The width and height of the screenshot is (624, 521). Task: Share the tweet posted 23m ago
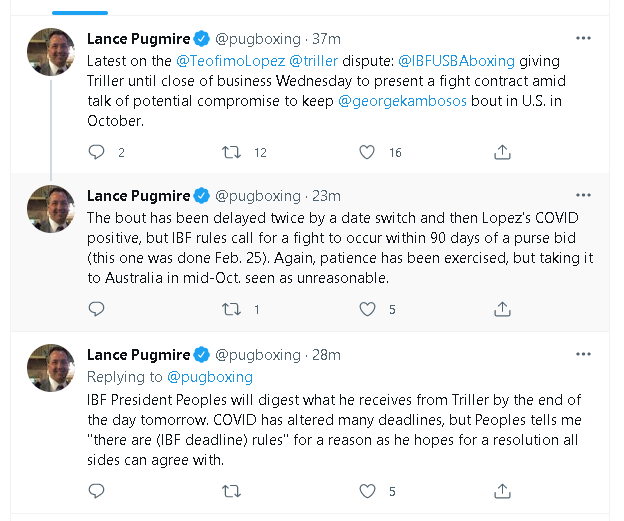pyautogui.click(x=502, y=309)
